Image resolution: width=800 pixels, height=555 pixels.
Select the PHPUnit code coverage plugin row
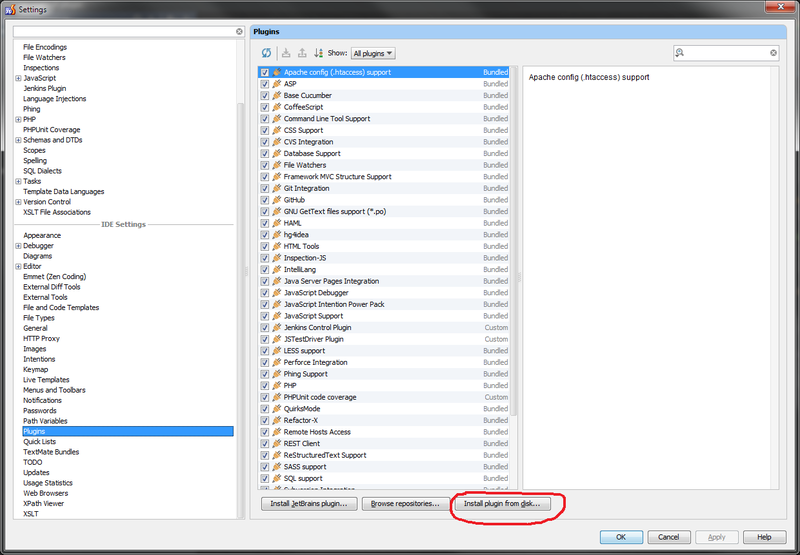coord(385,397)
